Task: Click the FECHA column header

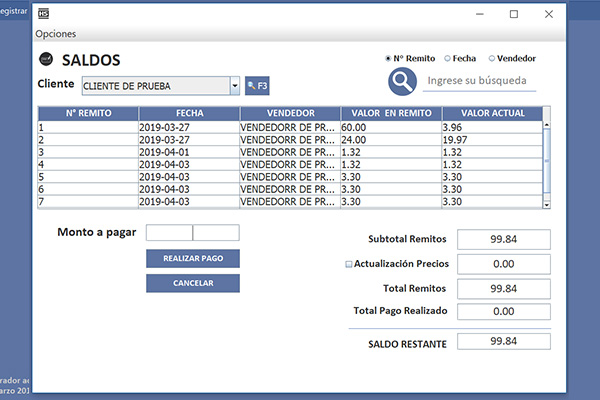Action: tap(188, 113)
